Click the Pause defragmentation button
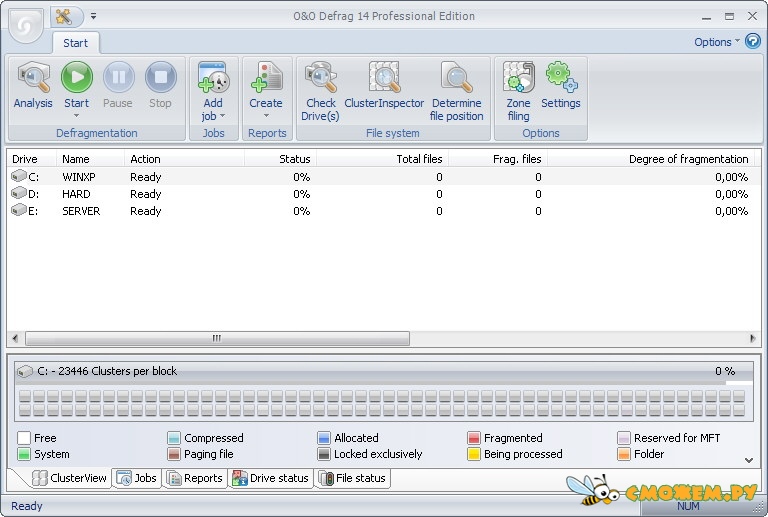 [118, 85]
